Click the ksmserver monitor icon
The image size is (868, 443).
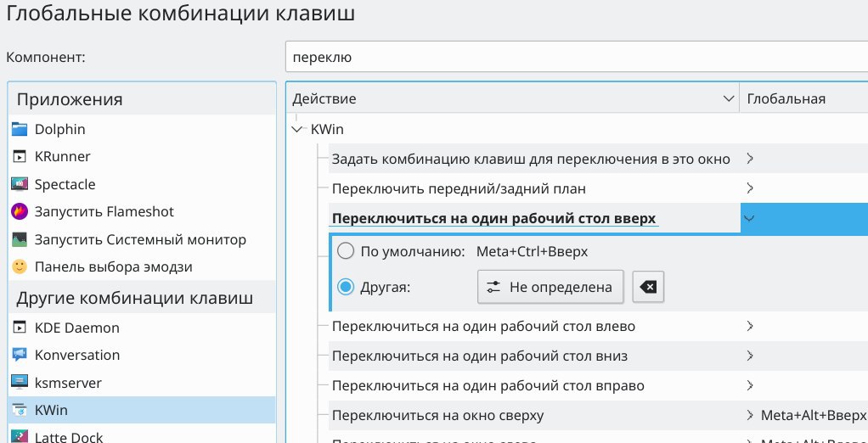pos(20,383)
